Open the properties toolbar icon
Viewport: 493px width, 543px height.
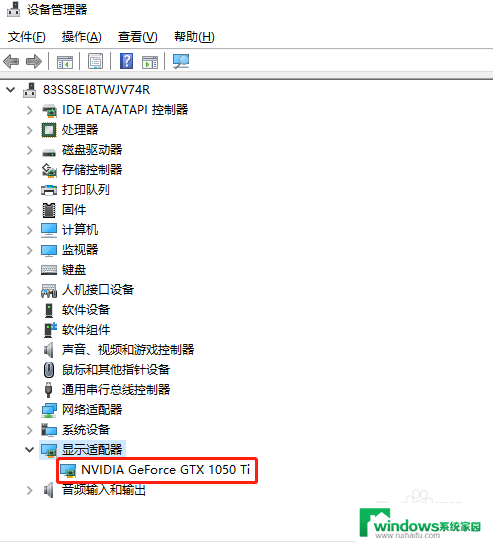click(96, 61)
